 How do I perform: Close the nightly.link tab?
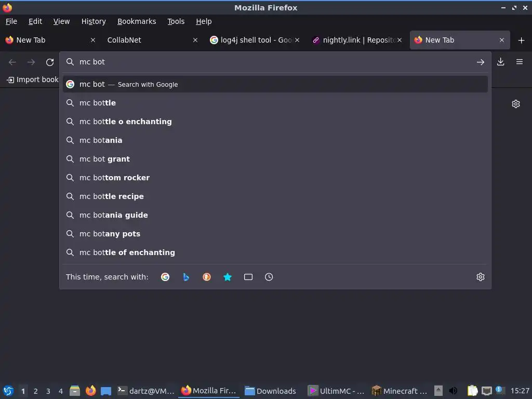click(x=400, y=40)
